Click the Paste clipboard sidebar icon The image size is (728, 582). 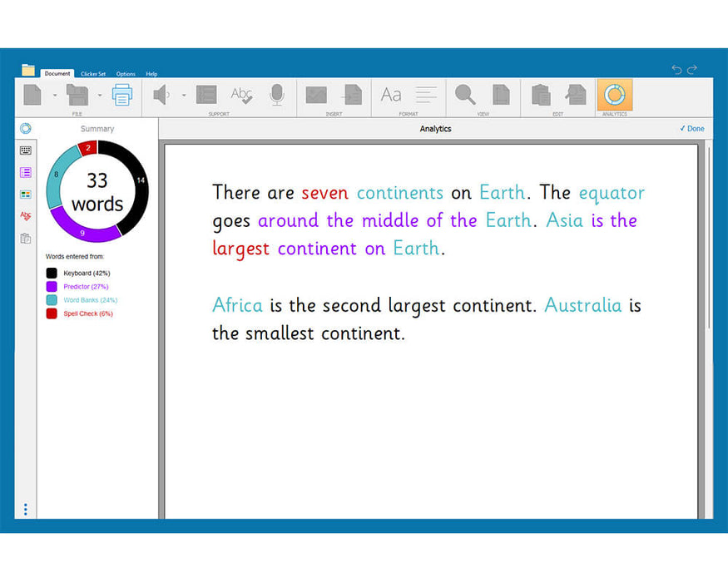pos(26,239)
